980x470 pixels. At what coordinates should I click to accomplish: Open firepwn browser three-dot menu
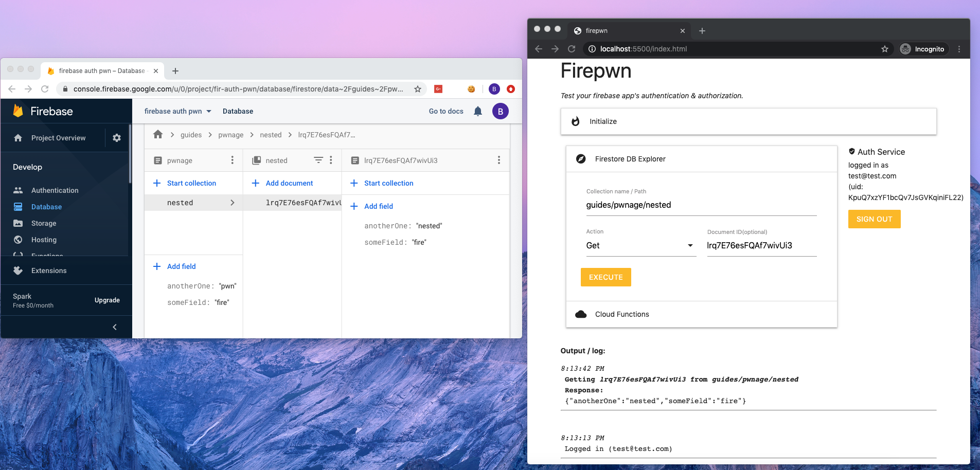(x=959, y=49)
